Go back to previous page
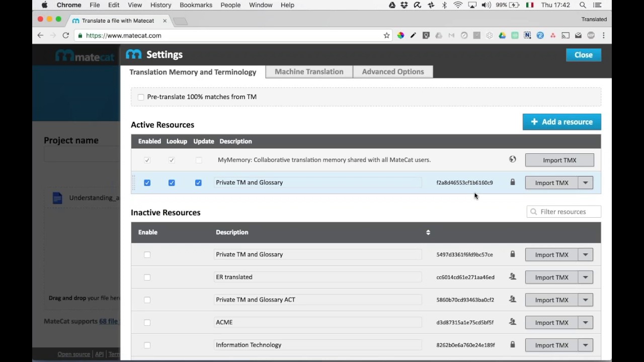The image size is (644, 362). tap(40, 36)
